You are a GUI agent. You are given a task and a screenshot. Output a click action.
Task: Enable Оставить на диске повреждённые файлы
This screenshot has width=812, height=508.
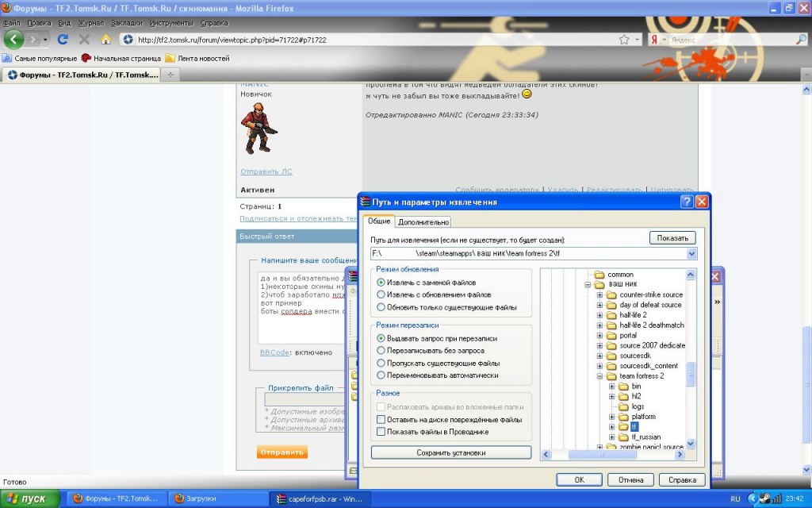coord(381,419)
